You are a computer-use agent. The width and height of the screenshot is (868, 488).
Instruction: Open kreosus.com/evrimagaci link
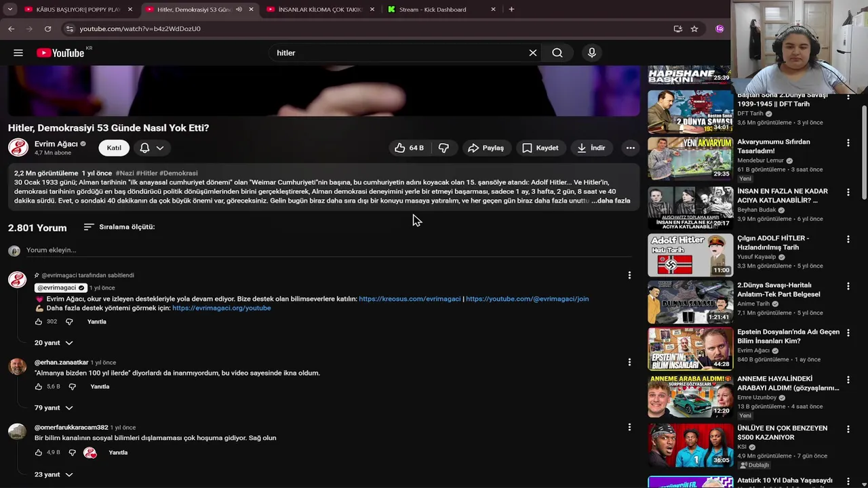tap(410, 299)
